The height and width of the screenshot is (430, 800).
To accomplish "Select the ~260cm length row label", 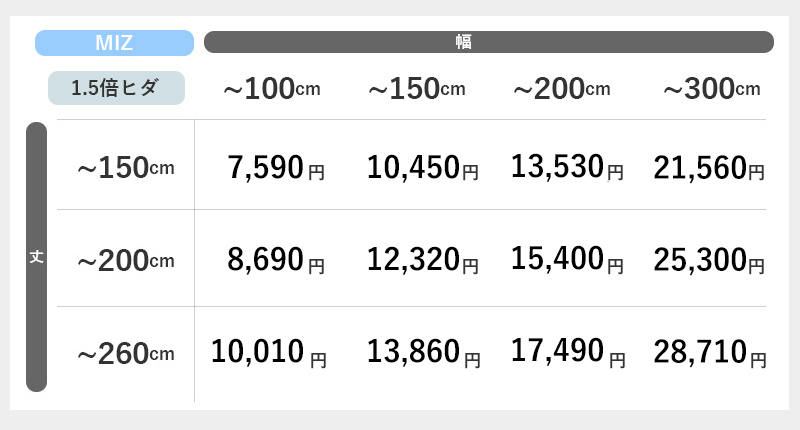I will pos(126,353).
